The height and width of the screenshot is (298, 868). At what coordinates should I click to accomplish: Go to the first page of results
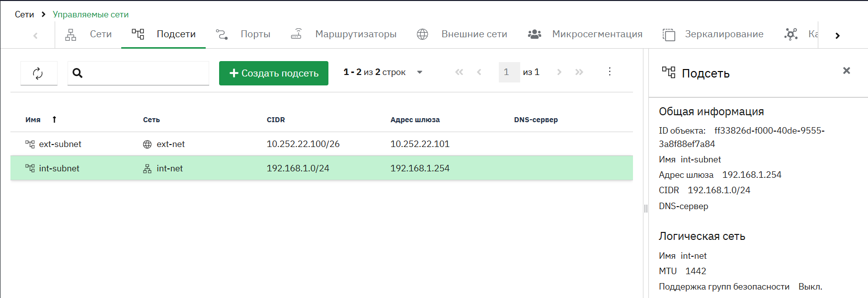(459, 72)
